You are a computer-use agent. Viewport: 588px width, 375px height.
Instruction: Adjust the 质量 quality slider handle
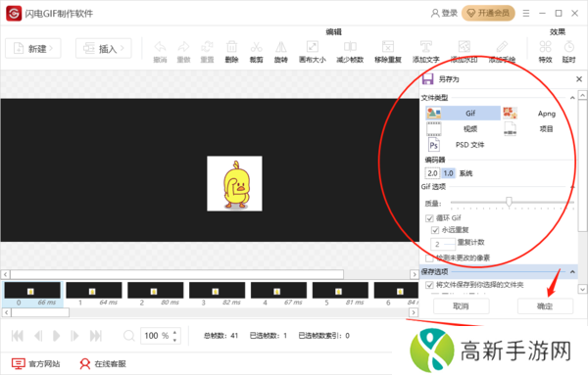[x=509, y=203]
